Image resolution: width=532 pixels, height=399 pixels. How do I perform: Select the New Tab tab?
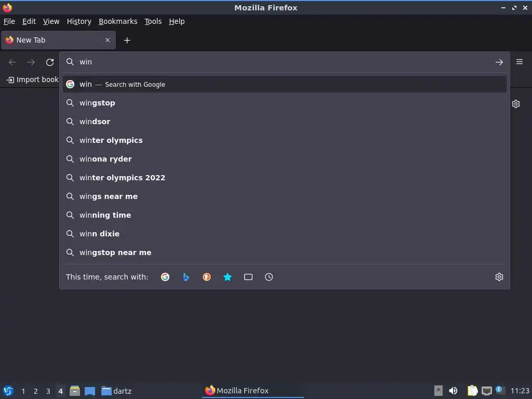coord(58,40)
